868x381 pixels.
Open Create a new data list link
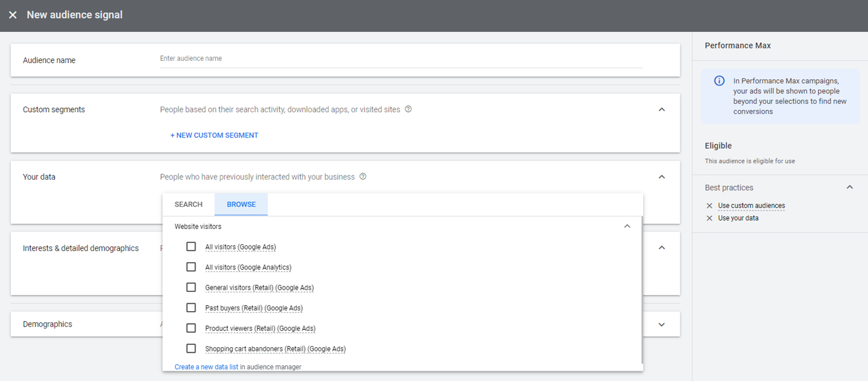coord(206,367)
